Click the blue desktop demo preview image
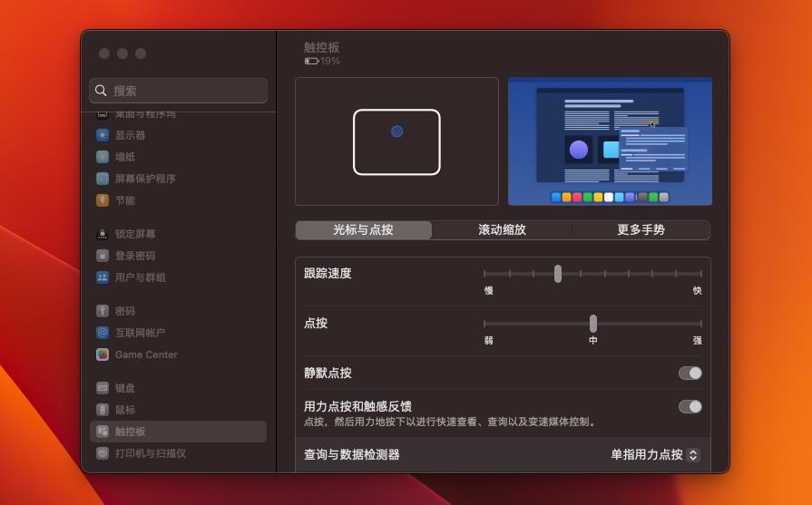This screenshot has height=505, width=812. coord(610,141)
